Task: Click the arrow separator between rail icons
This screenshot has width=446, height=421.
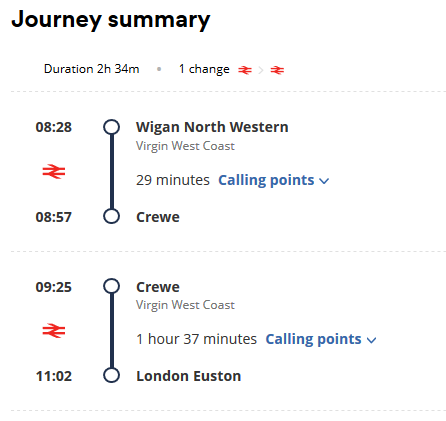Action: (261, 70)
